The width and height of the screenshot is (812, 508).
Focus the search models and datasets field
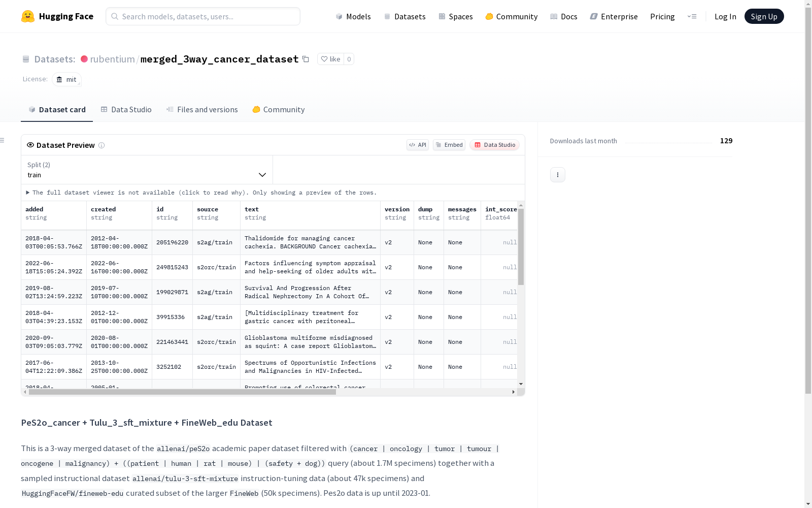tap(203, 16)
